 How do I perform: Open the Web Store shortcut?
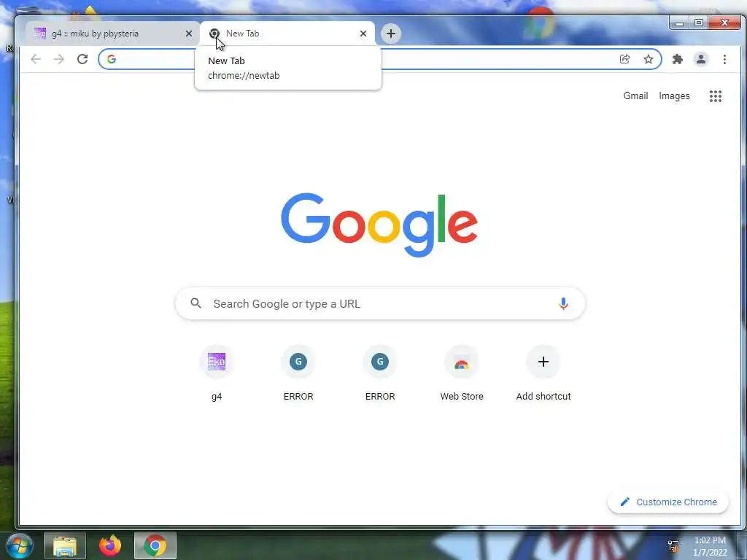(x=462, y=374)
